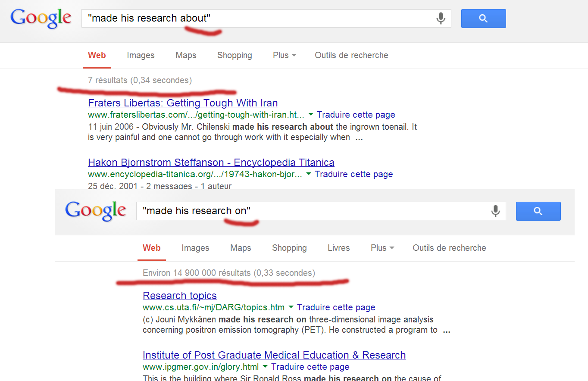Open Hakon Bjornstrom Steffanson Encyclopedia Titanica link
This screenshot has width=588, height=381.
click(x=211, y=163)
